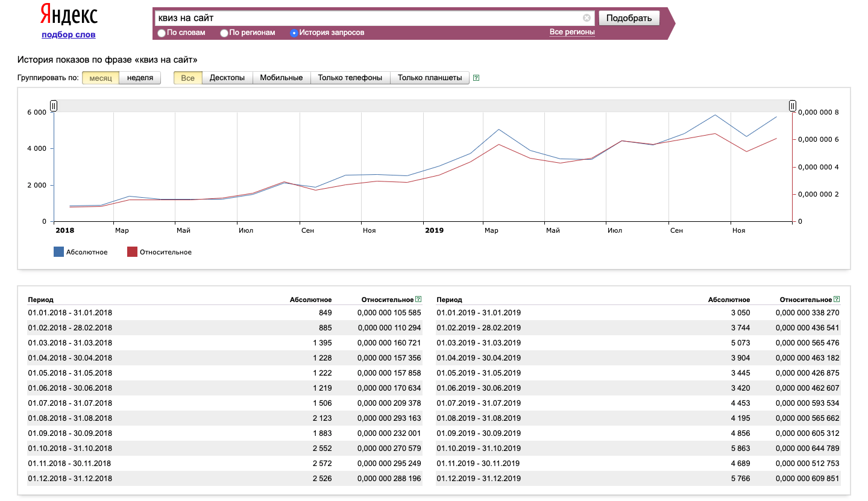
Task: Select the История запросов radio button
Action: pyautogui.click(x=294, y=33)
